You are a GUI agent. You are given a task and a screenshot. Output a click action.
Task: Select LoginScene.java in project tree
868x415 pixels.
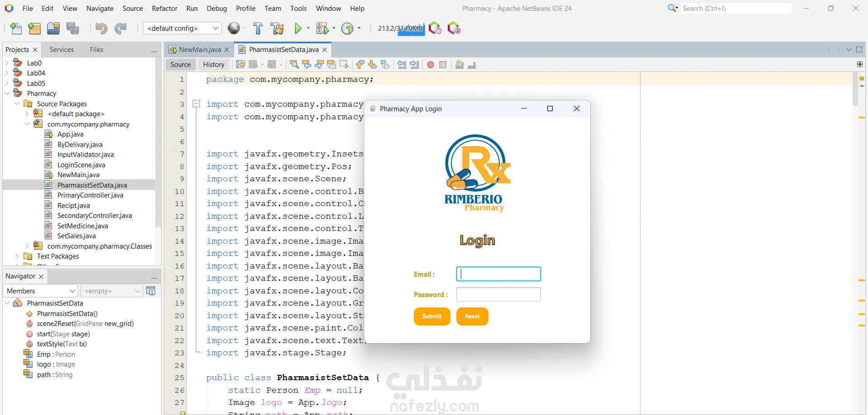click(81, 165)
